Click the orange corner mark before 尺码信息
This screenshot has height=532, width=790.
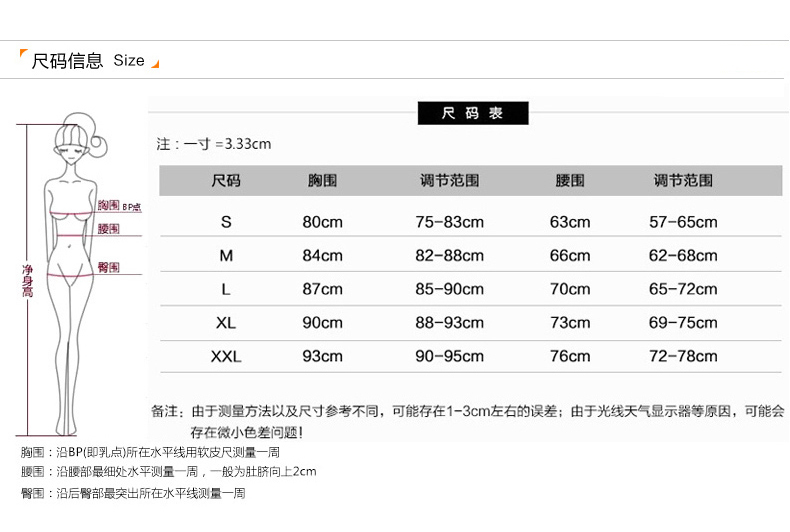pos(24,53)
